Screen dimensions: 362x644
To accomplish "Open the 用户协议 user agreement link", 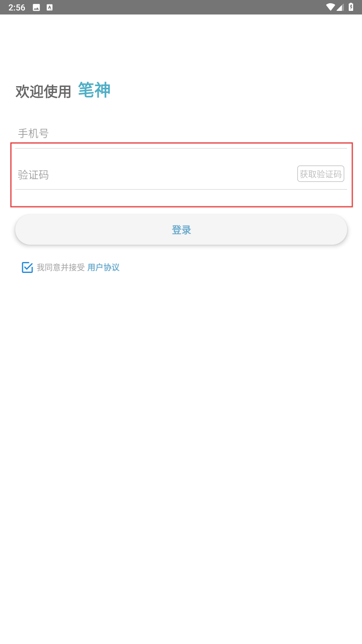I will pos(103,267).
